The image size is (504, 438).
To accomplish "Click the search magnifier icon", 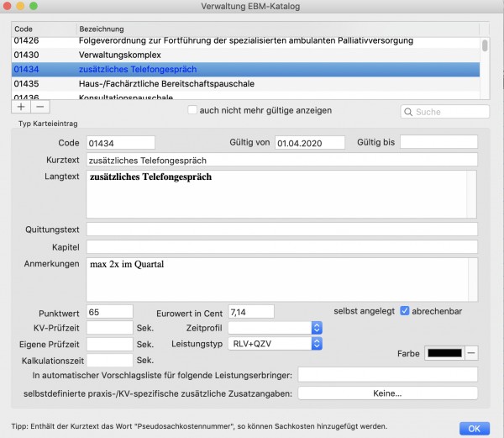I will click(x=408, y=112).
